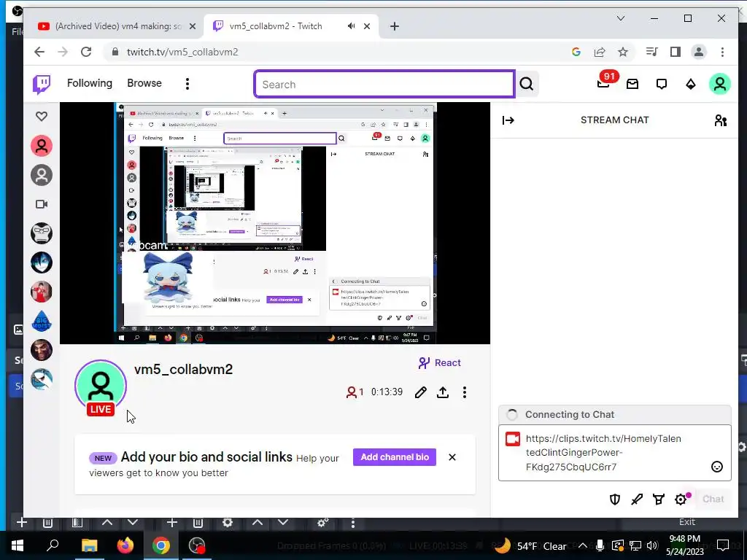Click the browser back arrow
This screenshot has width=747, height=560.
pyautogui.click(x=39, y=52)
